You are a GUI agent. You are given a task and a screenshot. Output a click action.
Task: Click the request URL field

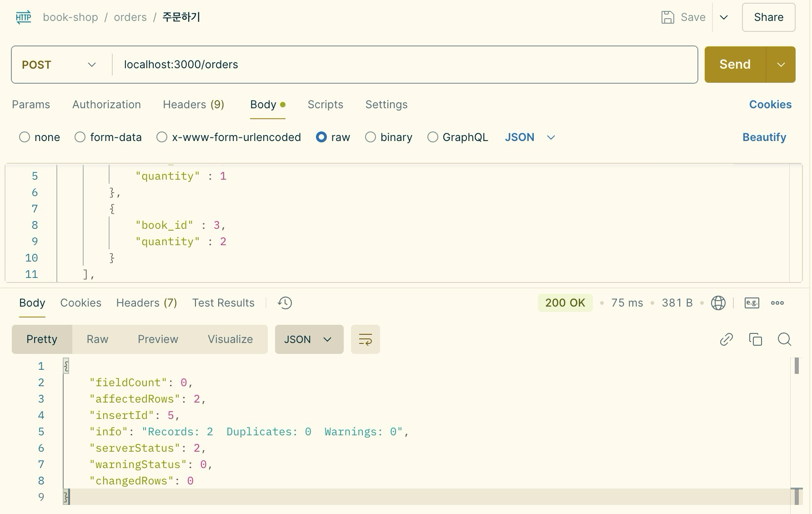[x=405, y=65]
